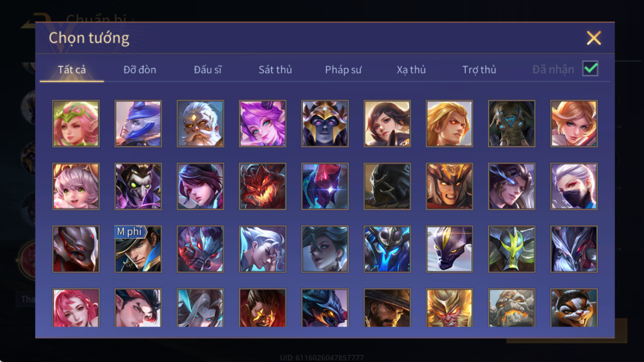Select the pink-haired elf hero with green crown
Image resolution: width=644 pixels, height=362 pixels.
coord(76,124)
